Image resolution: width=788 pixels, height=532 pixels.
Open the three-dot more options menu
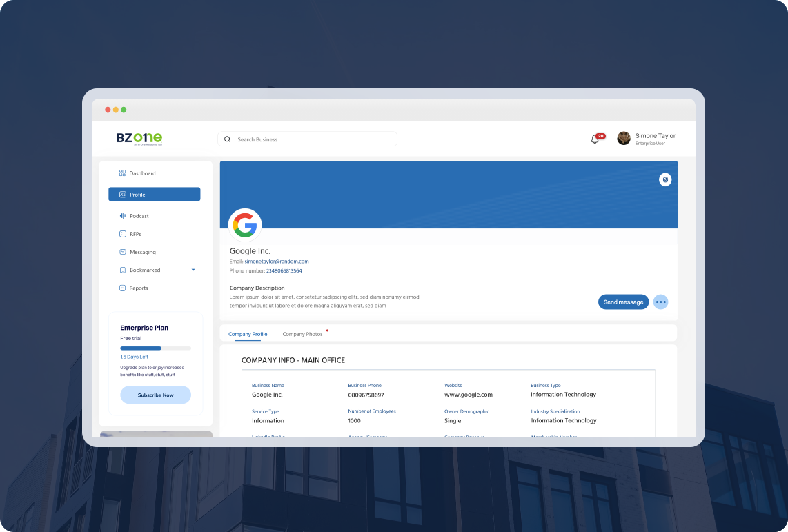pyautogui.click(x=660, y=302)
